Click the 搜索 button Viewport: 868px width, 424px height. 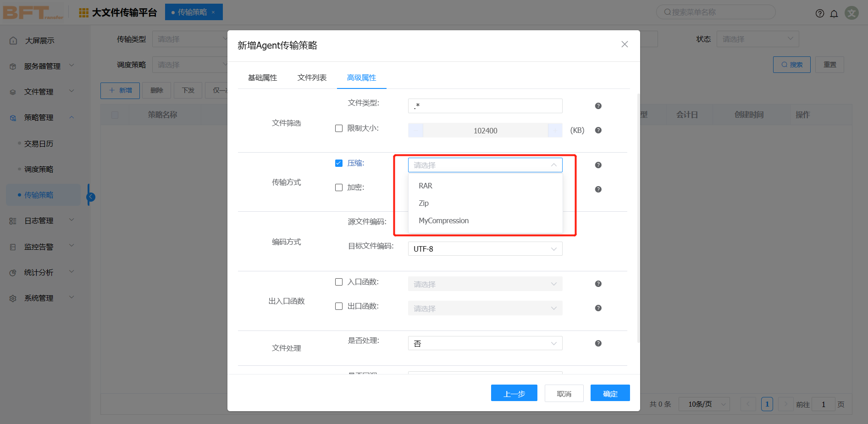(x=792, y=65)
